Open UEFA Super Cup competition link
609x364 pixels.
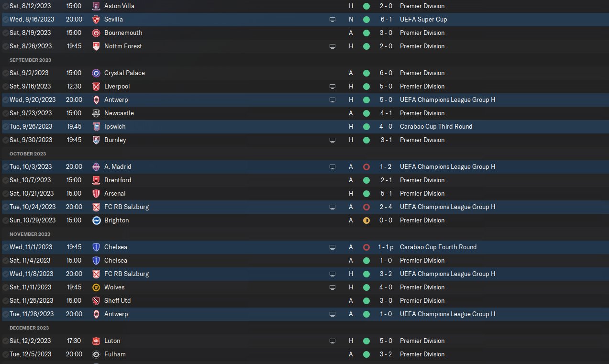tap(423, 20)
